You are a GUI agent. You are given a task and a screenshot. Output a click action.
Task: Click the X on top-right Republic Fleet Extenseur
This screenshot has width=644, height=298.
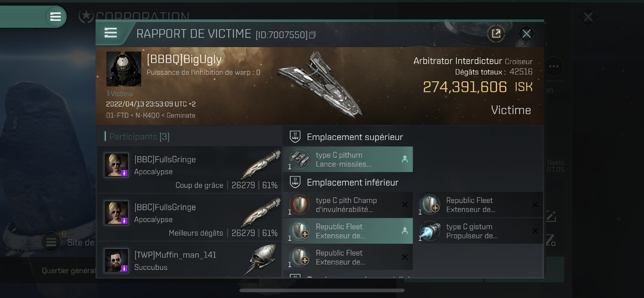tap(535, 204)
